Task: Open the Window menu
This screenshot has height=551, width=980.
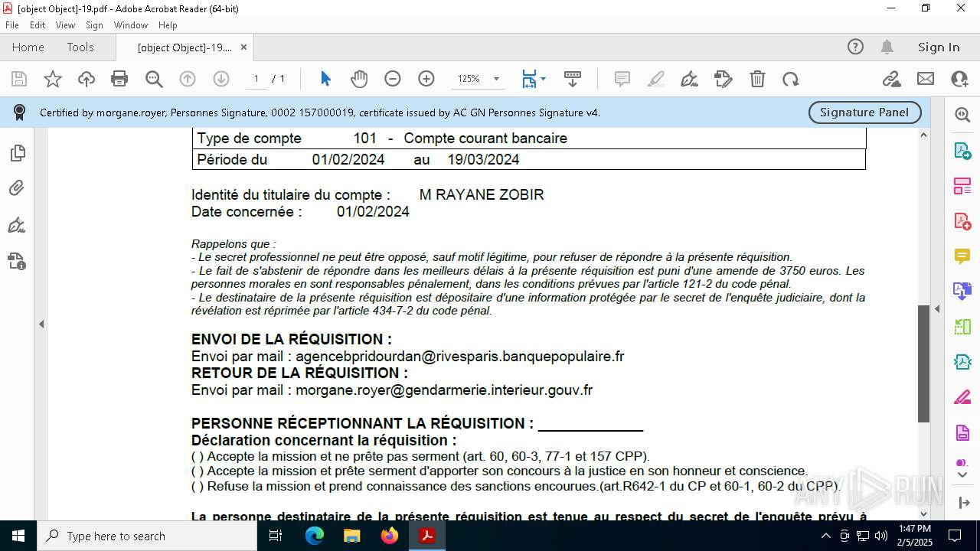Action: coord(131,25)
